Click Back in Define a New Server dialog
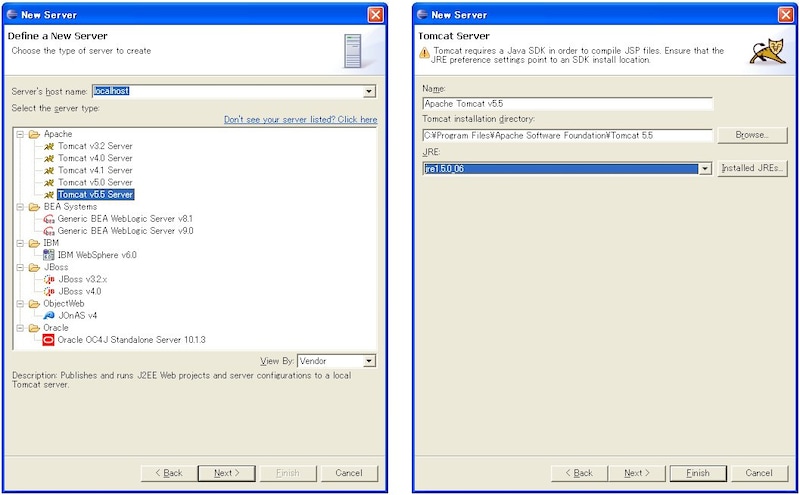800x495 pixels. click(169, 473)
